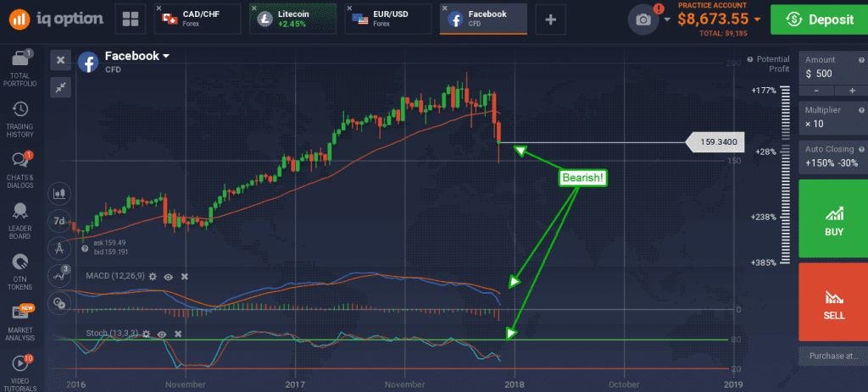Open MACD indicator settings gear
Viewport: 868px width, 392px height.
[x=153, y=276]
